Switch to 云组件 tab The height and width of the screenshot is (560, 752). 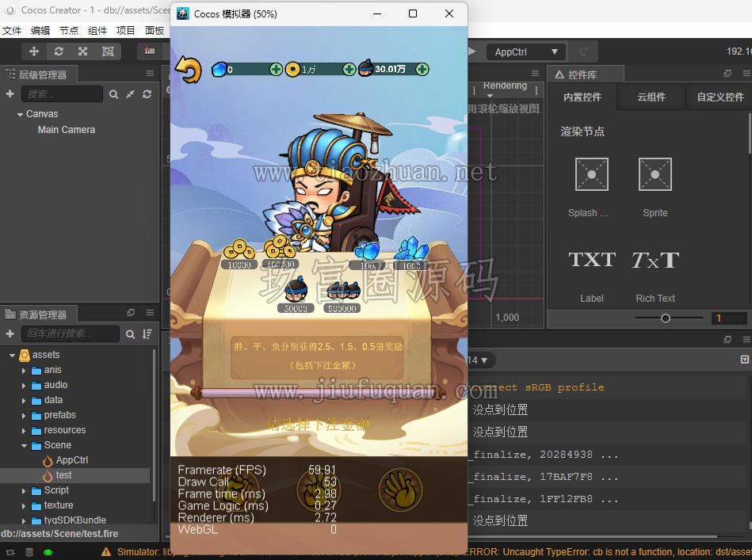point(651,97)
